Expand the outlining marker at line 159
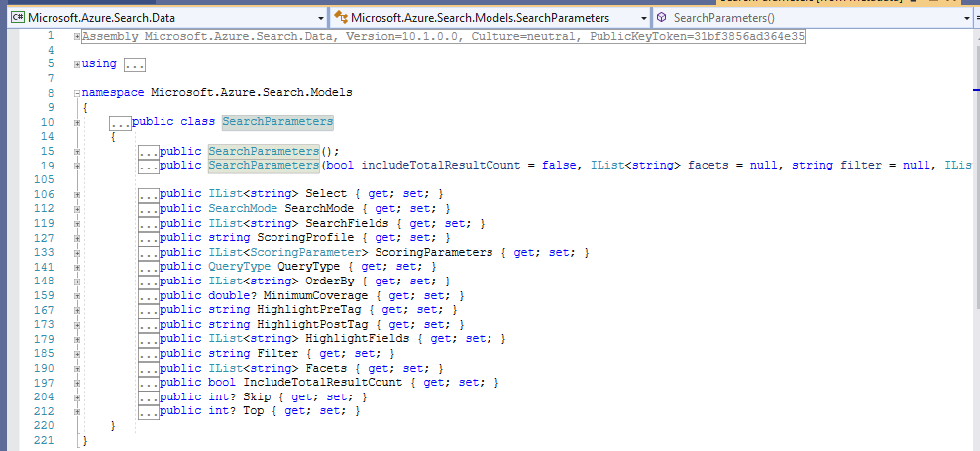This screenshot has height=451, width=980. point(77,295)
